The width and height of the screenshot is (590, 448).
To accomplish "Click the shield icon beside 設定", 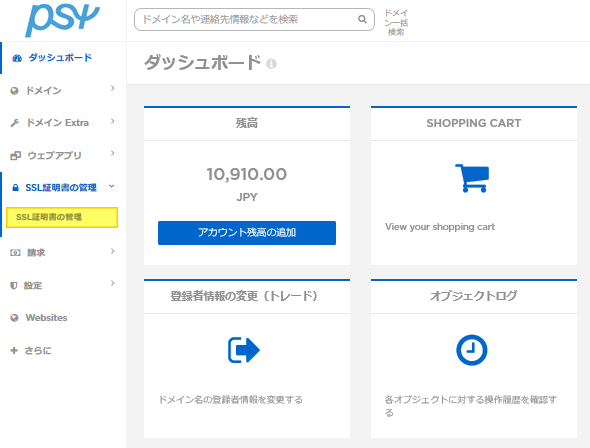I will coord(14,286).
